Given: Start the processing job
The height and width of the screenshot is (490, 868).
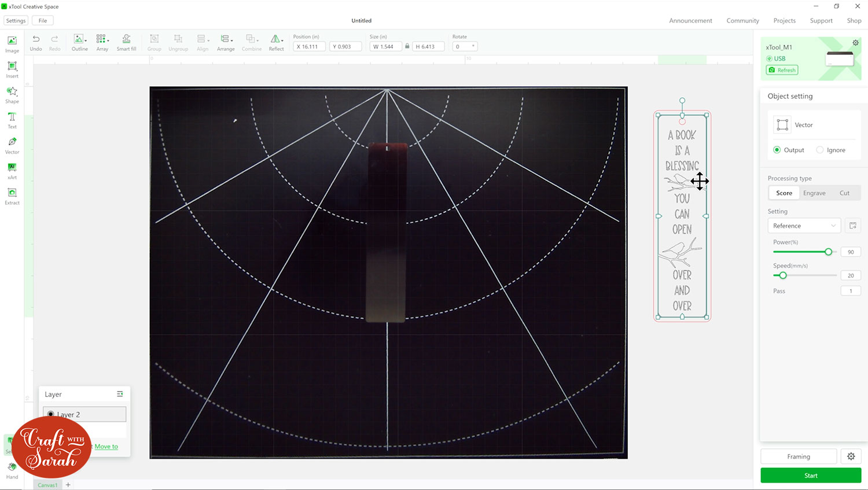Looking at the screenshot, I should click(x=811, y=476).
